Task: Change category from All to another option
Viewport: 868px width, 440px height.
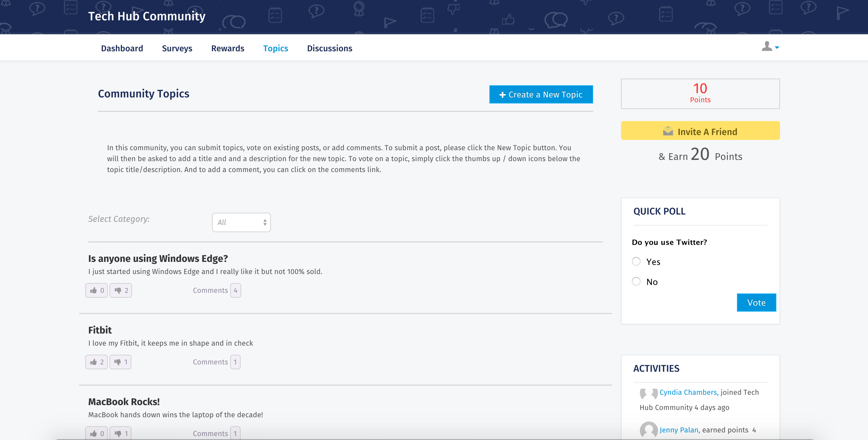Action: click(x=241, y=222)
